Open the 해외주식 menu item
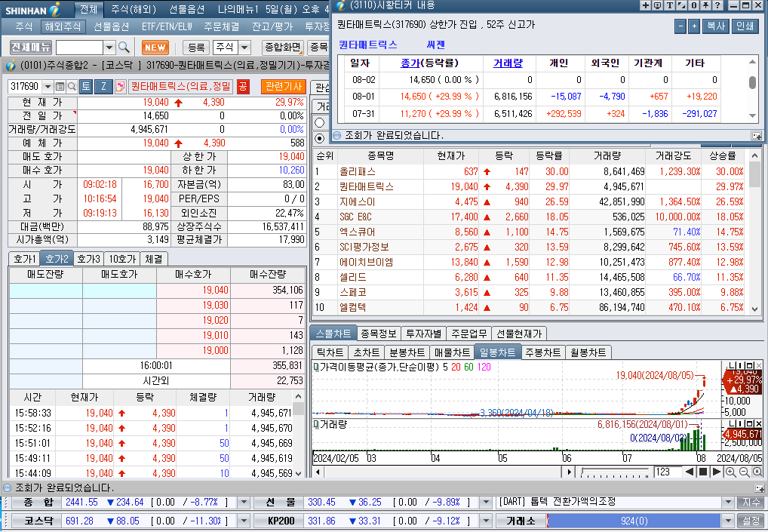The height and width of the screenshot is (532, 768). click(x=62, y=26)
